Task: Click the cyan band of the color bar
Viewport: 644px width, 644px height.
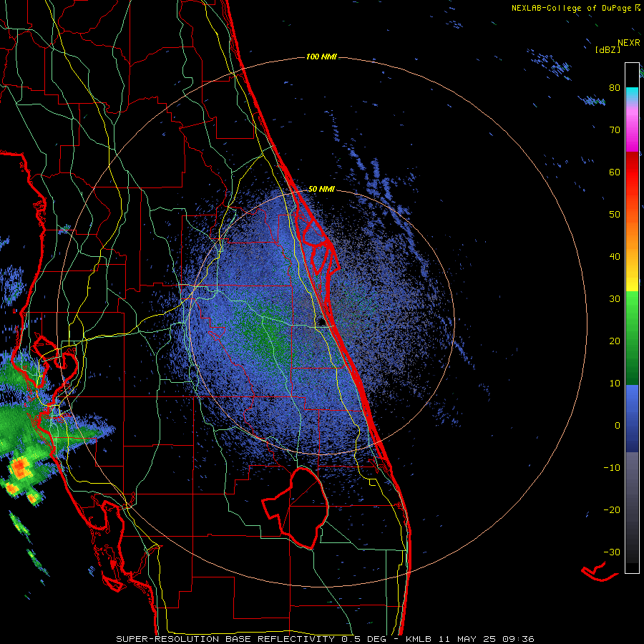Action: point(632,93)
